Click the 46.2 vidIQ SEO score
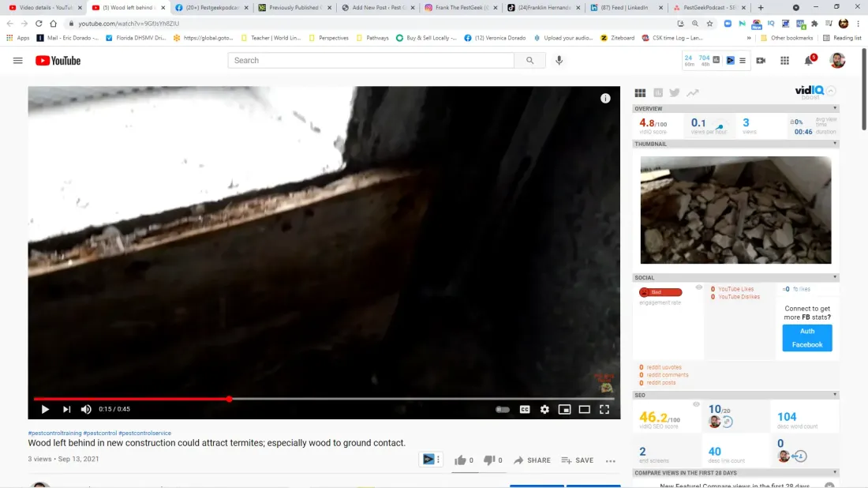This screenshot has width=868, height=488. (x=660, y=417)
